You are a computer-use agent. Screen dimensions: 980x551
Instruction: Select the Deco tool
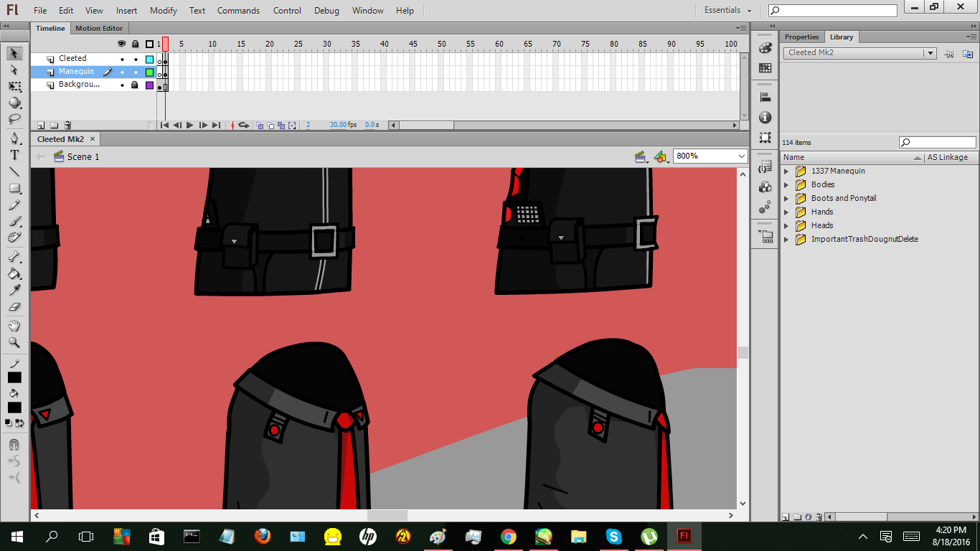14,238
